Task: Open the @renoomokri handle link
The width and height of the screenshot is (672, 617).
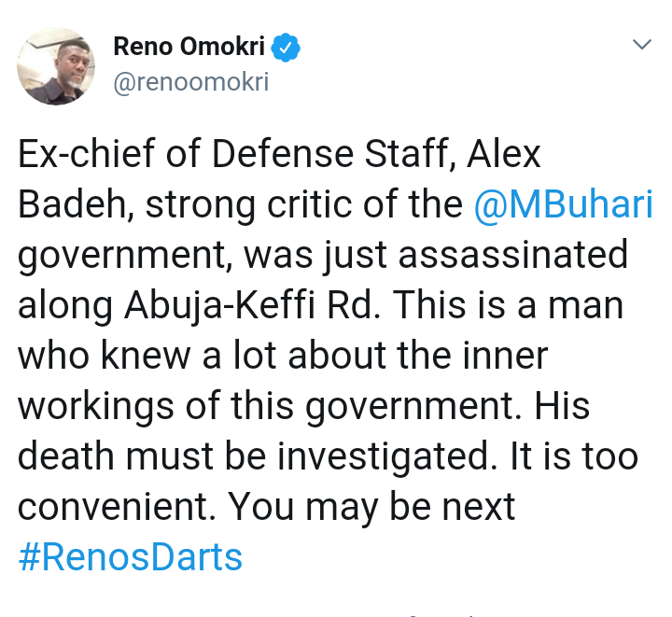Action: pos(190,82)
